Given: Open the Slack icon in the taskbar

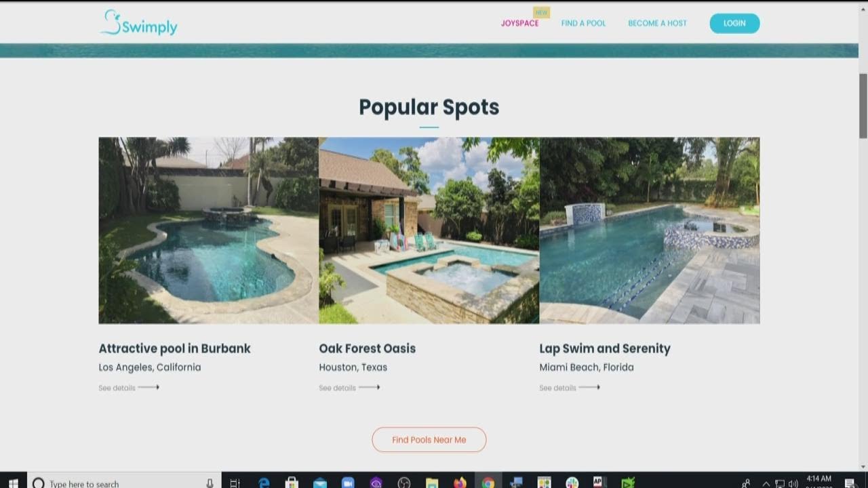Looking at the screenshot, I should click(572, 483).
